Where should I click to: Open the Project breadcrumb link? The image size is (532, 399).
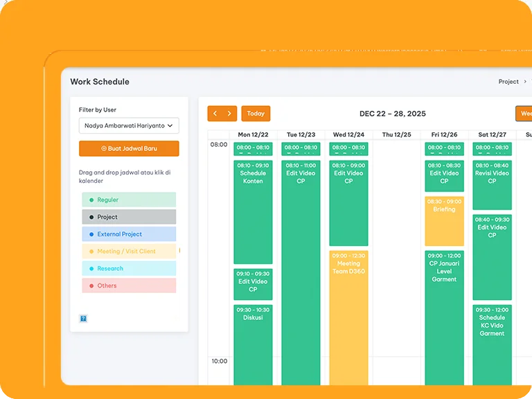[x=508, y=82]
